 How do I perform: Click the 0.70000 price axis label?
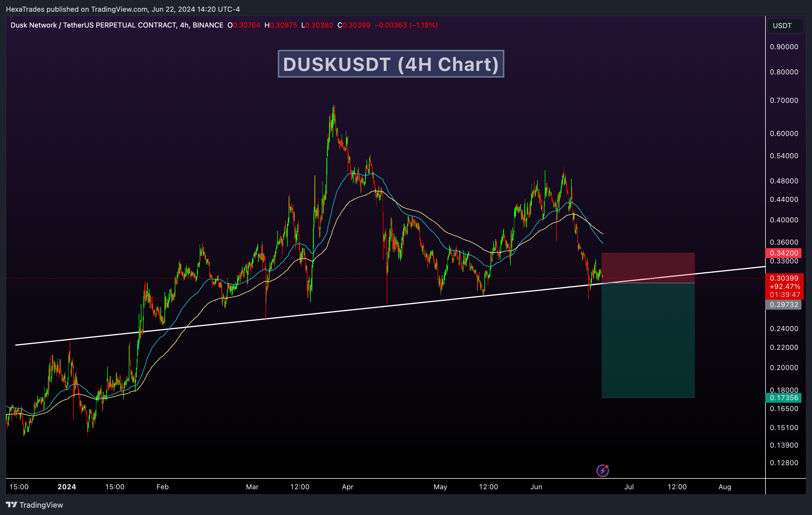pos(784,100)
